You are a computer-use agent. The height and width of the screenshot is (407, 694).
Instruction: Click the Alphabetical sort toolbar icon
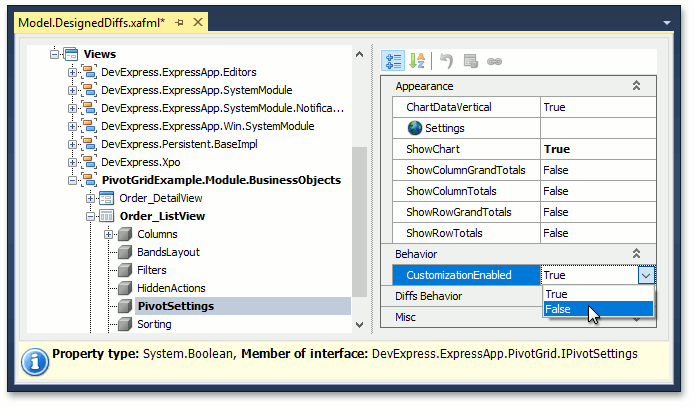(417, 61)
